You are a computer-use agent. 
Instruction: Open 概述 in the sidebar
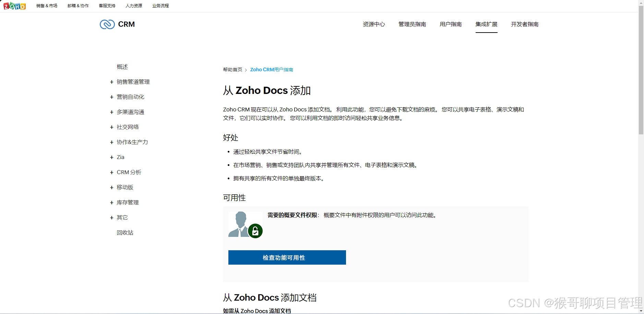[122, 67]
